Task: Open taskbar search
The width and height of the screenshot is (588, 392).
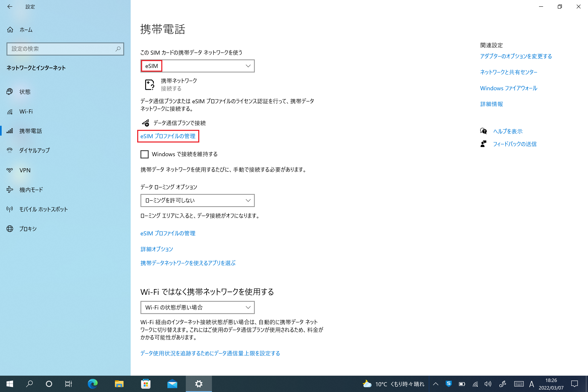Action: point(29,384)
